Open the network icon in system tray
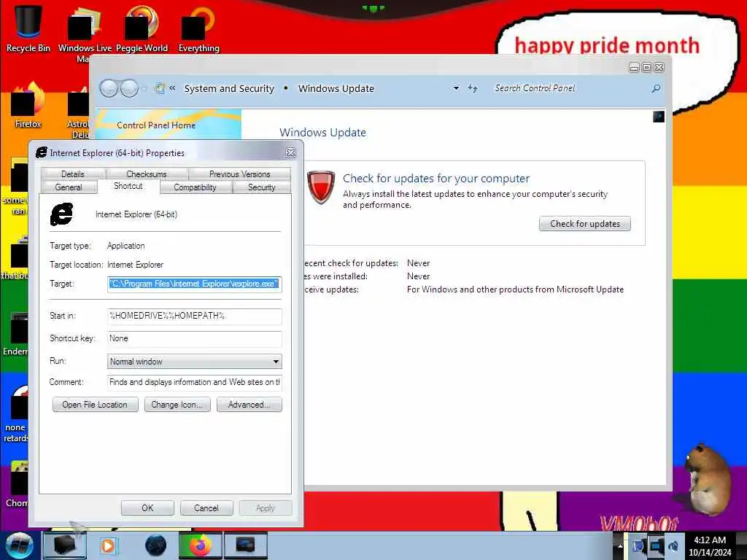 [656, 546]
